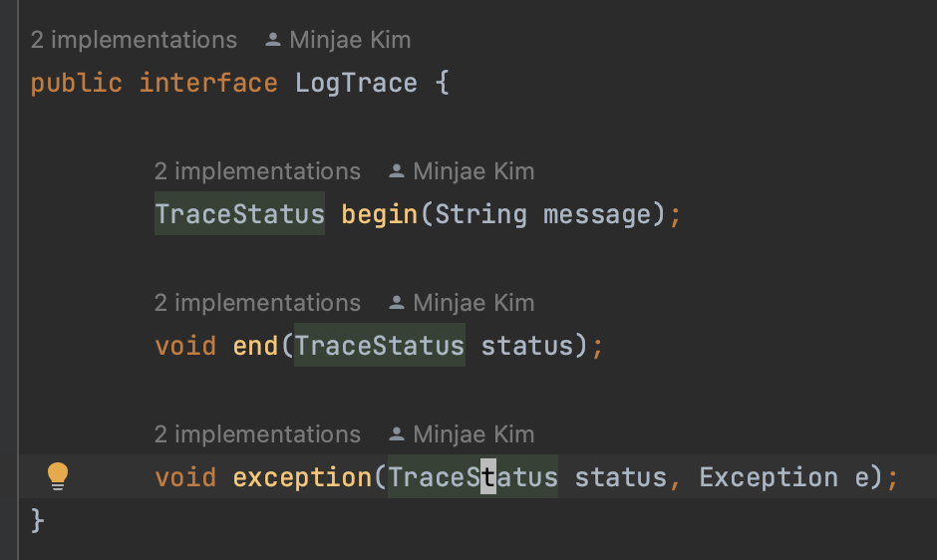This screenshot has height=560, width=937.
Task: Click the exception method name
Action: coord(302,477)
